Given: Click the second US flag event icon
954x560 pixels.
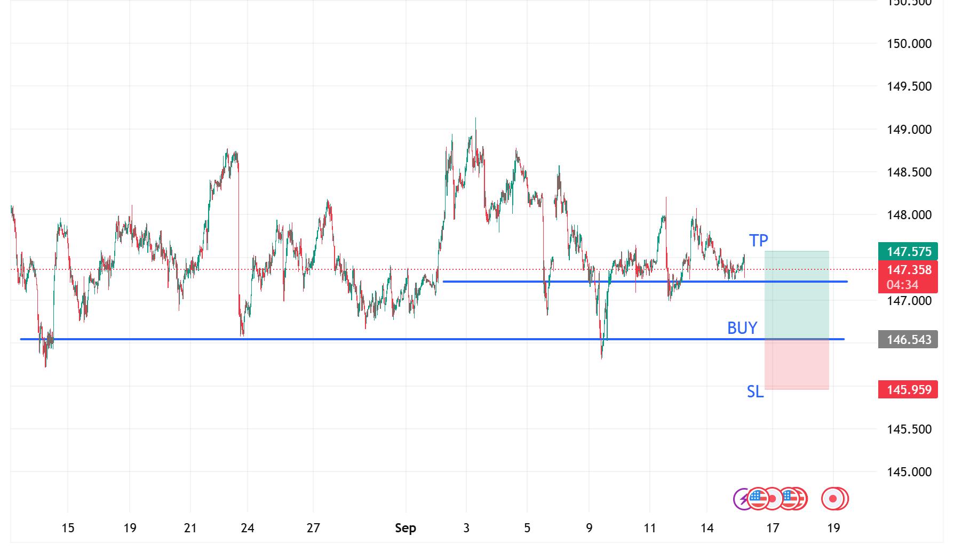Looking at the screenshot, I should pyautogui.click(x=790, y=499).
